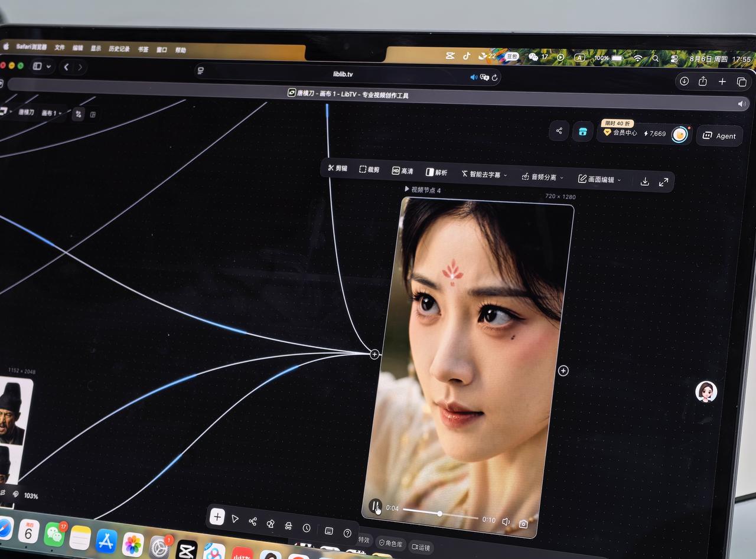756x559 pixels.
Task: Select the pointer arrow tool
Action: click(x=235, y=519)
